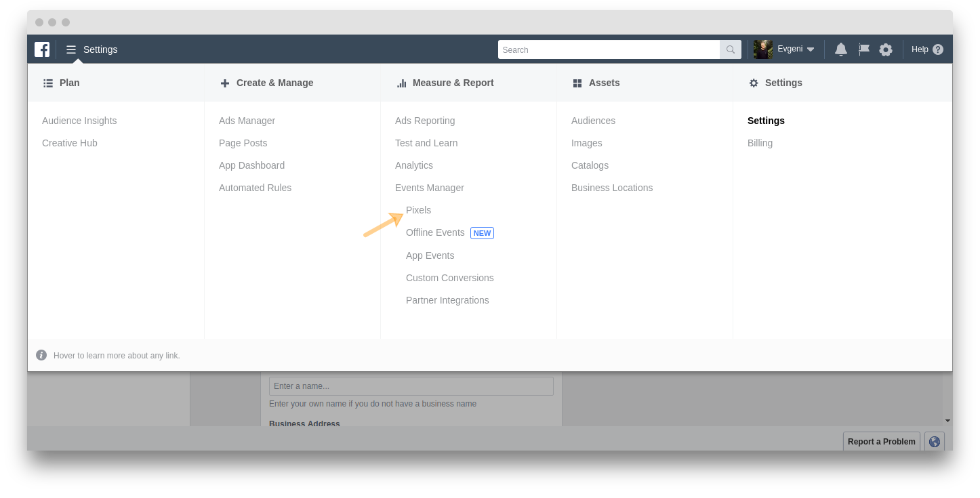The width and height of the screenshot is (980, 498).
Task: Click the globe language icon
Action: 935,442
